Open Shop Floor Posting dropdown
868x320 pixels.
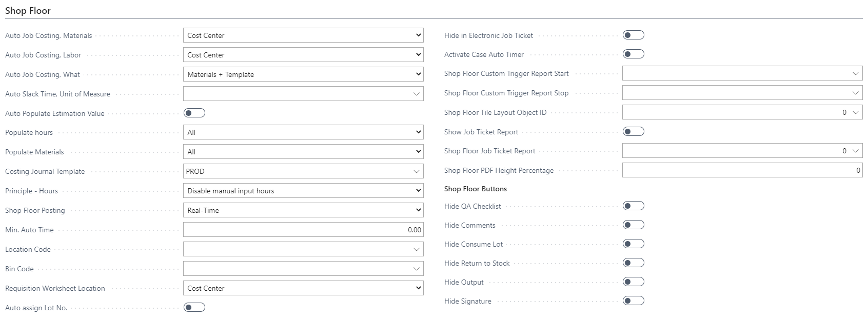(303, 210)
